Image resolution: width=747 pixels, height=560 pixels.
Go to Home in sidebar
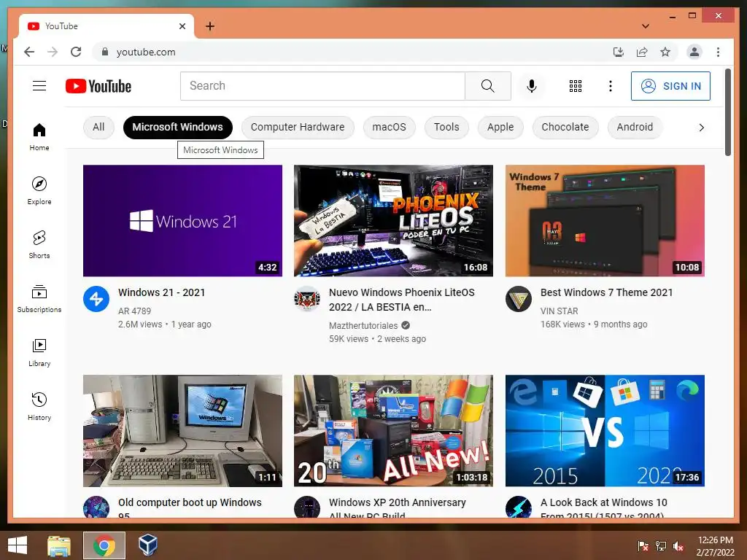[x=39, y=137]
